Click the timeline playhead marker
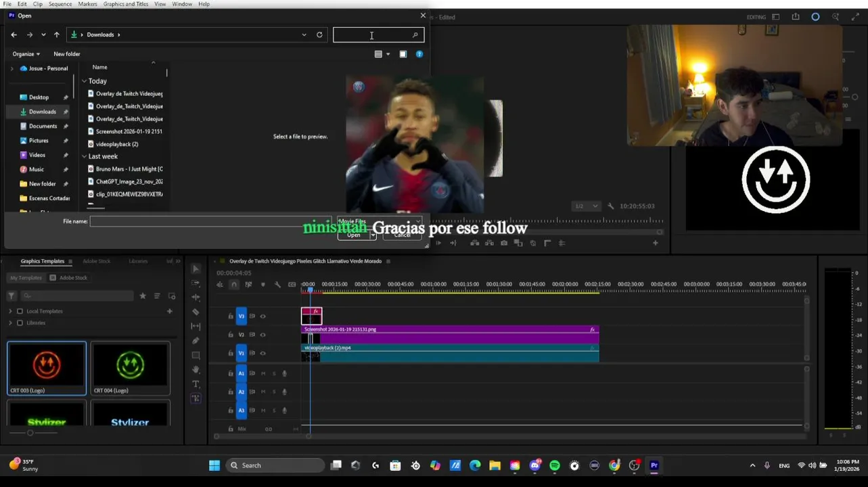The width and height of the screenshot is (868, 487). click(x=310, y=290)
